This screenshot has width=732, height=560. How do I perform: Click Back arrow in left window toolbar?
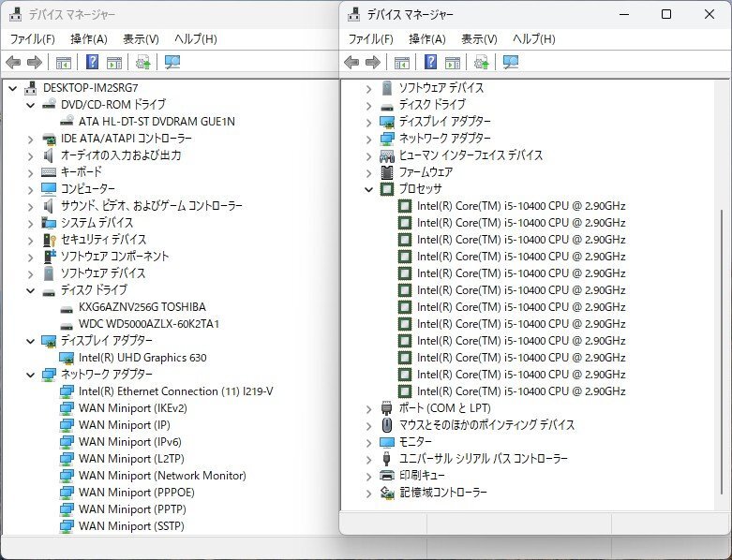click(13, 62)
